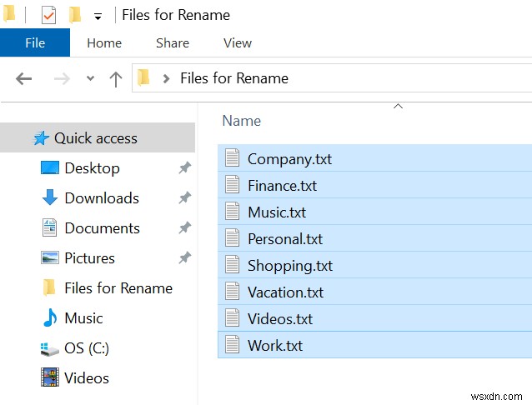Switch to the Share ribbon tab

coord(173,43)
